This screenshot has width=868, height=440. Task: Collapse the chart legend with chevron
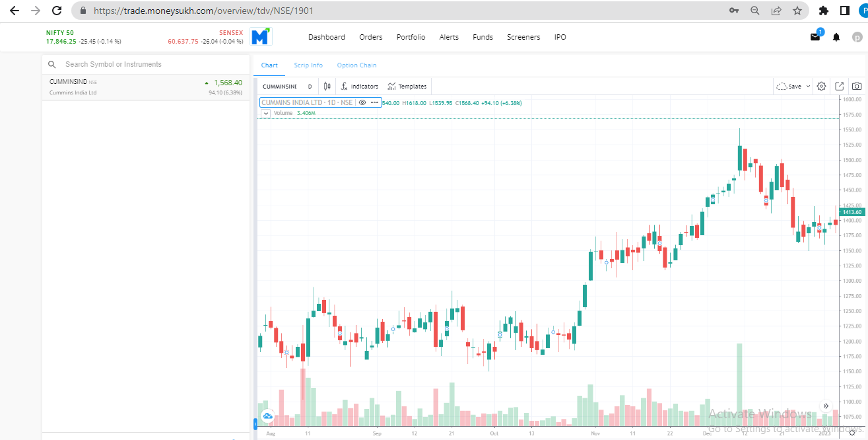[265, 113]
